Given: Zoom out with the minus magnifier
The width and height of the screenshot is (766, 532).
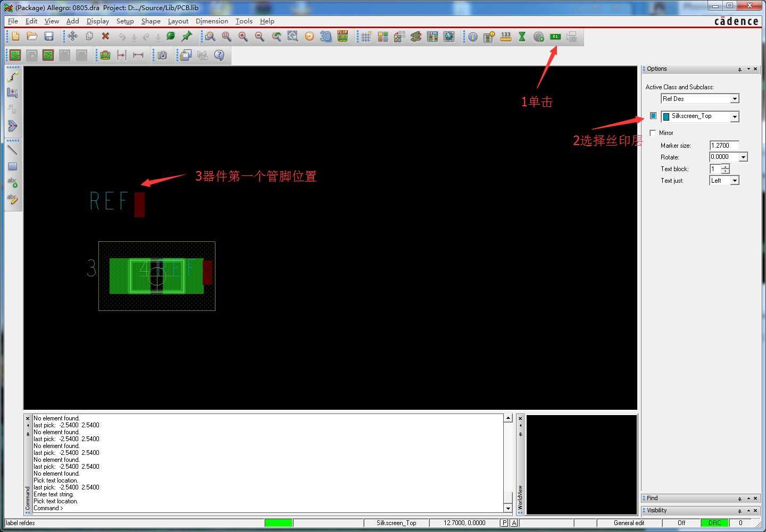Looking at the screenshot, I should pyautogui.click(x=260, y=37).
